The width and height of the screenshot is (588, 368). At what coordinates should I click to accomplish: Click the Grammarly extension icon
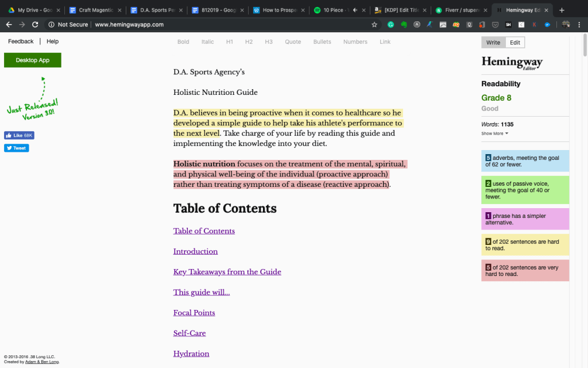point(390,25)
